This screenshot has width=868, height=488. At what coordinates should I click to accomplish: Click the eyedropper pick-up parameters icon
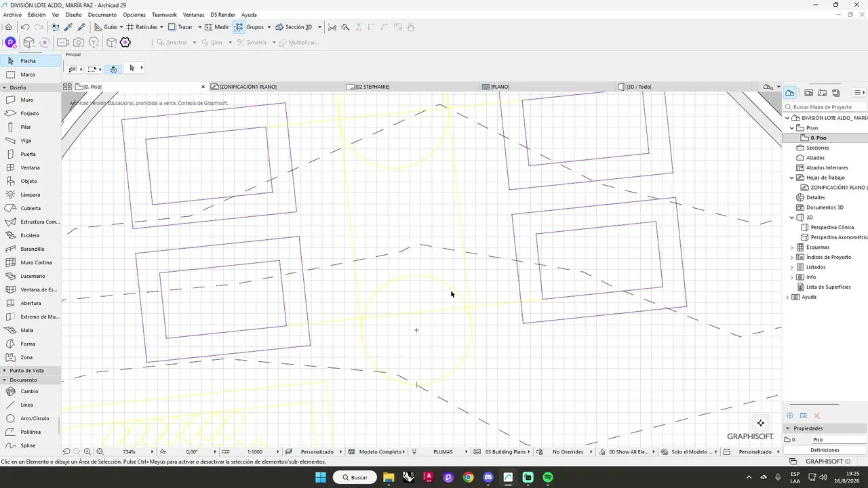(x=68, y=27)
